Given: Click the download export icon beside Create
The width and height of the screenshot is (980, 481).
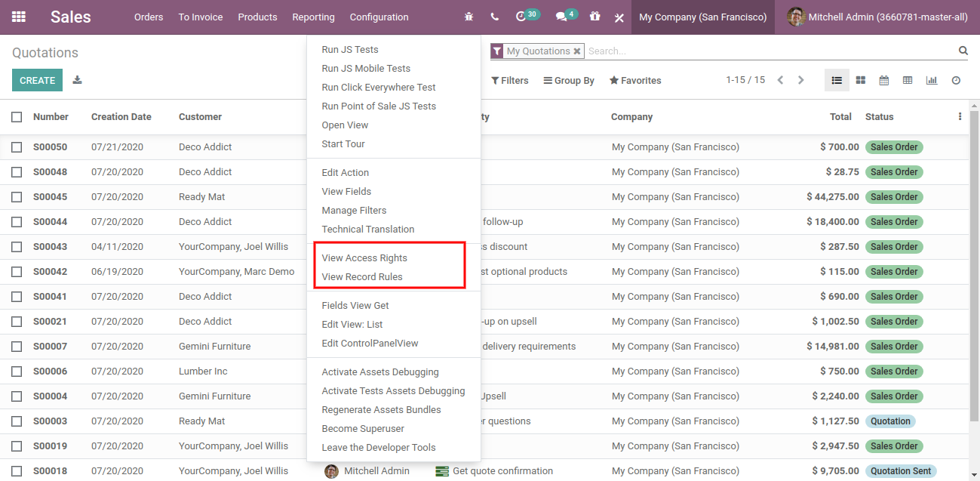Looking at the screenshot, I should (78, 80).
